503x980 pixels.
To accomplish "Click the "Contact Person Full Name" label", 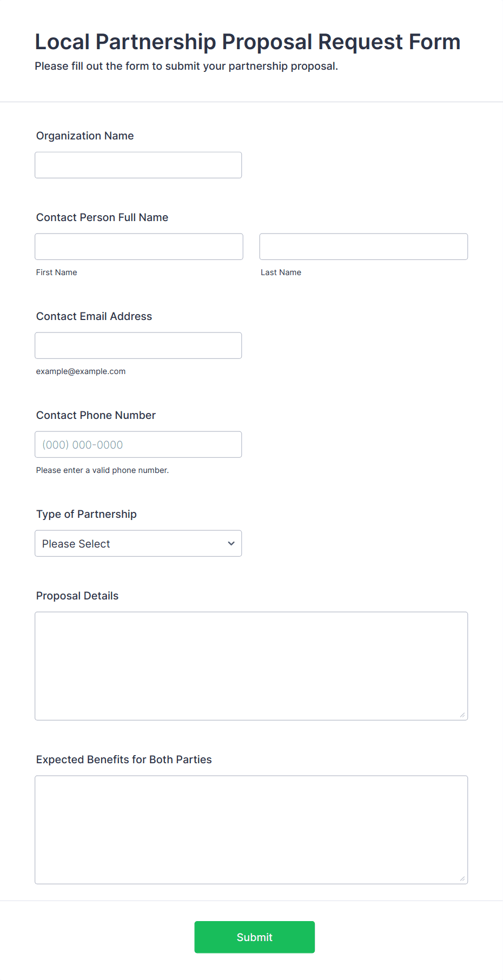I will click(x=102, y=217).
